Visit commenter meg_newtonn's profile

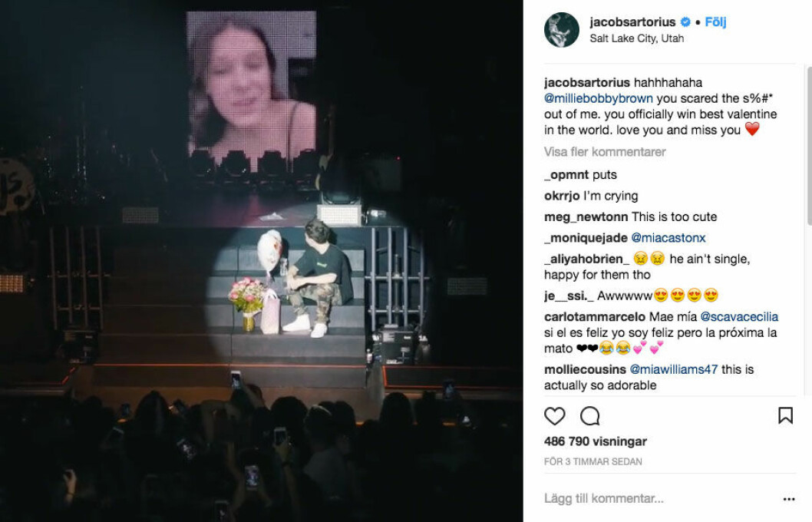586,216
